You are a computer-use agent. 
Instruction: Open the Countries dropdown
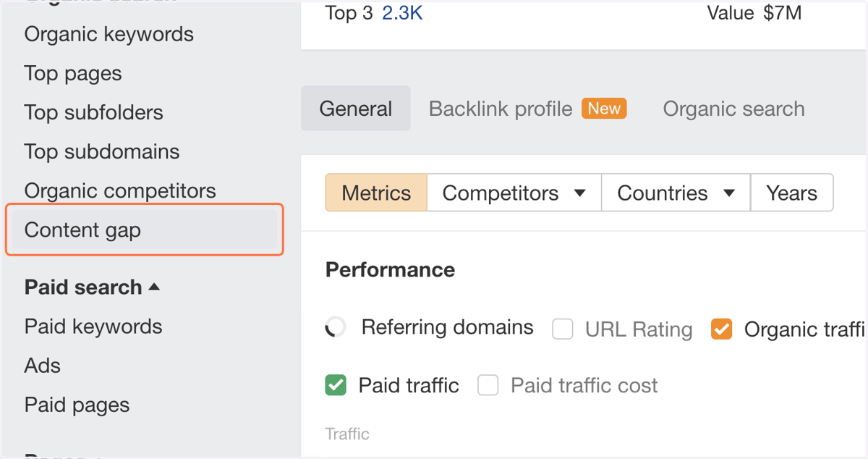(676, 193)
